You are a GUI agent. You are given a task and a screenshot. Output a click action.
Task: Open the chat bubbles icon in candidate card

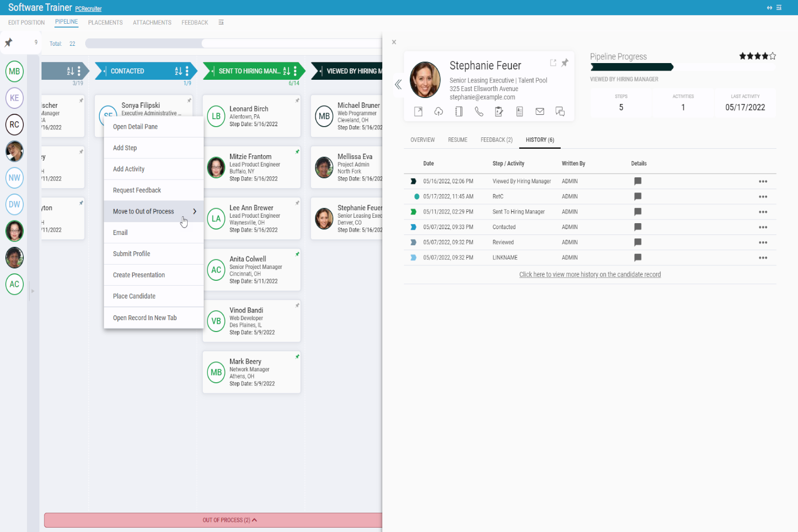pyautogui.click(x=560, y=112)
